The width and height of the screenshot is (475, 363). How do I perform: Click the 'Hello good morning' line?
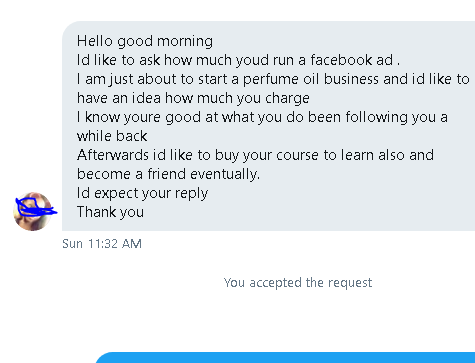[x=145, y=41]
